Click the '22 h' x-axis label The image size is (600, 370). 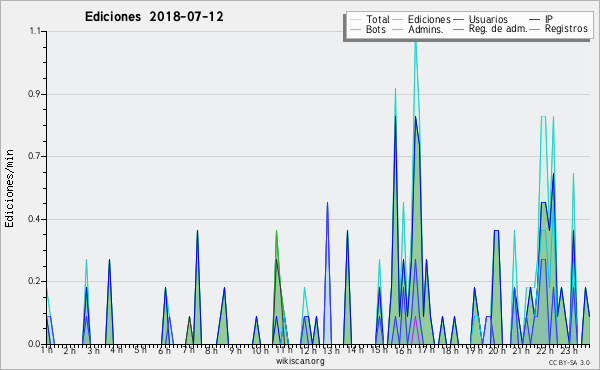[x=545, y=350]
